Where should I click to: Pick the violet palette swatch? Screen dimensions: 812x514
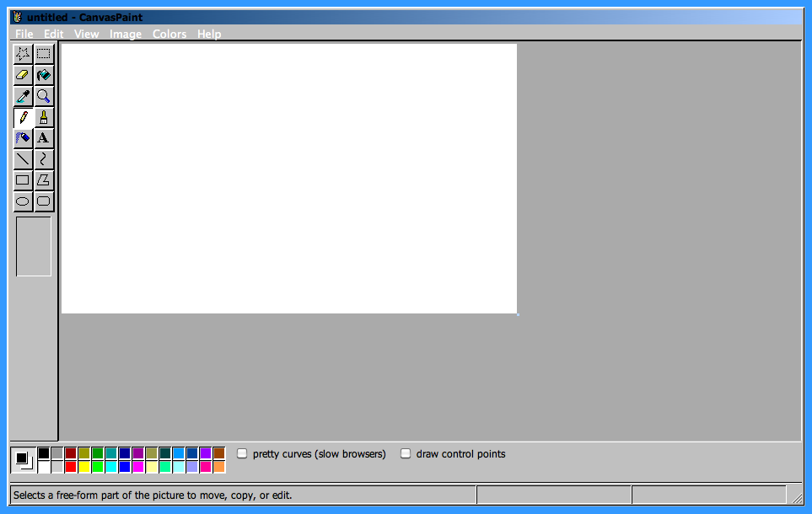click(x=206, y=453)
